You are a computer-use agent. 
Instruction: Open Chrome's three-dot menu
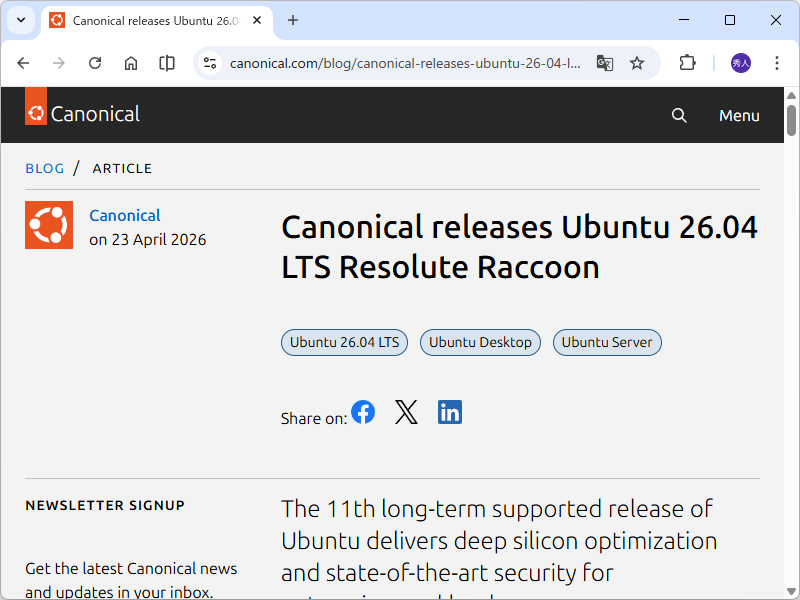777,62
